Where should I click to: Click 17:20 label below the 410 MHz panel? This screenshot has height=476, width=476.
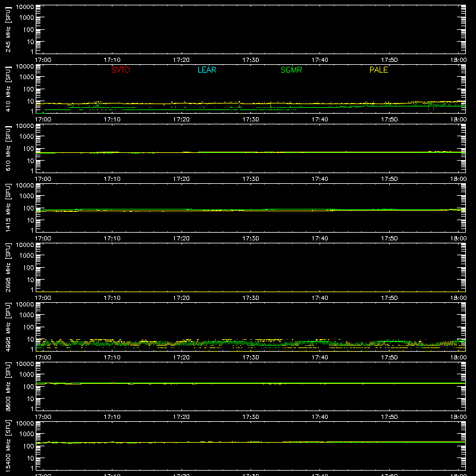(181, 120)
